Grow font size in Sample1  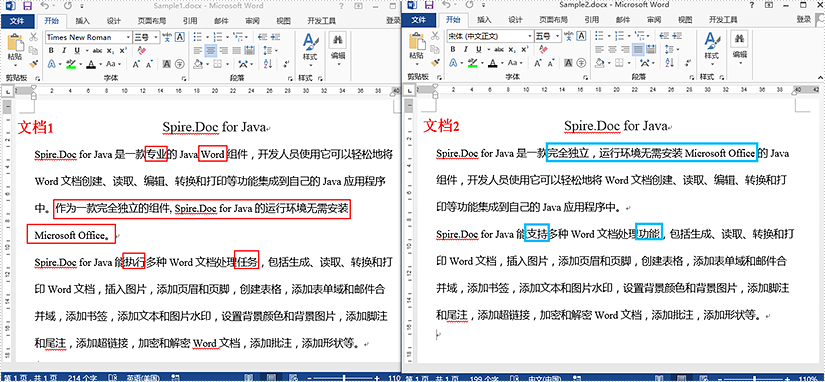pyautogui.click(x=136, y=64)
